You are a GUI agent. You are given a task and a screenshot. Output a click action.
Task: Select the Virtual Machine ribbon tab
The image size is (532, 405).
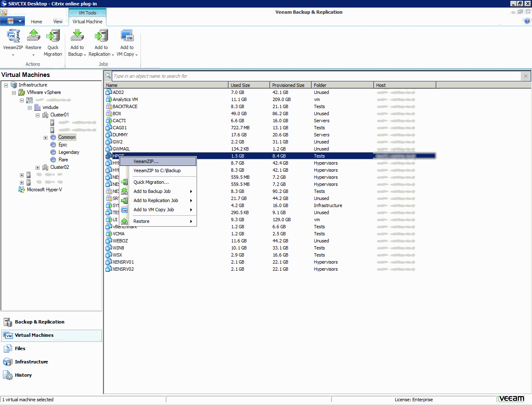pyautogui.click(x=87, y=22)
